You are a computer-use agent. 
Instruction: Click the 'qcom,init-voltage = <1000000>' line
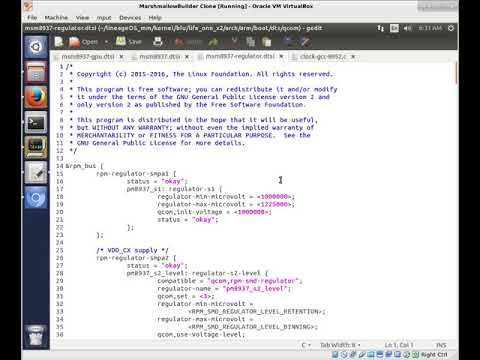click(215, 212)
